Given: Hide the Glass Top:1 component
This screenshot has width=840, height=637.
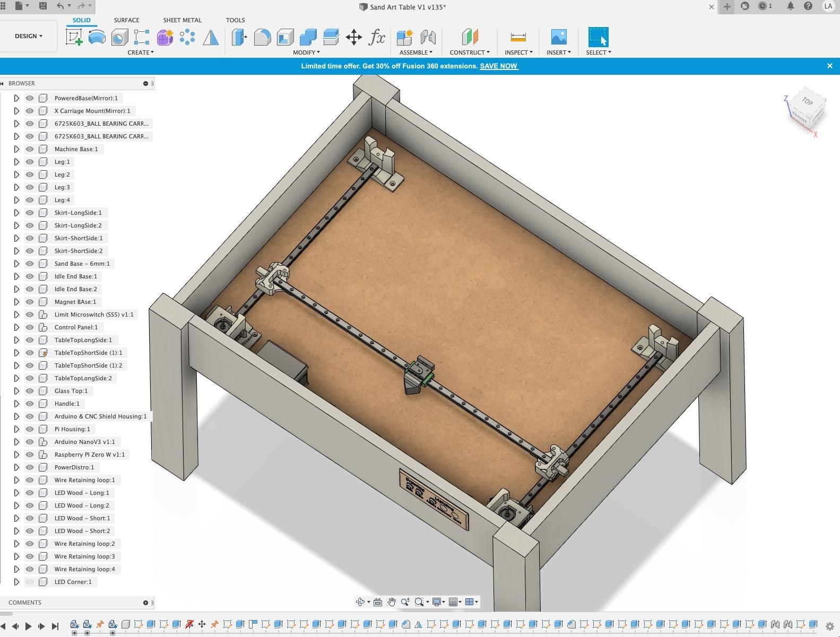Looking at the screenshot, I should 30,391.
